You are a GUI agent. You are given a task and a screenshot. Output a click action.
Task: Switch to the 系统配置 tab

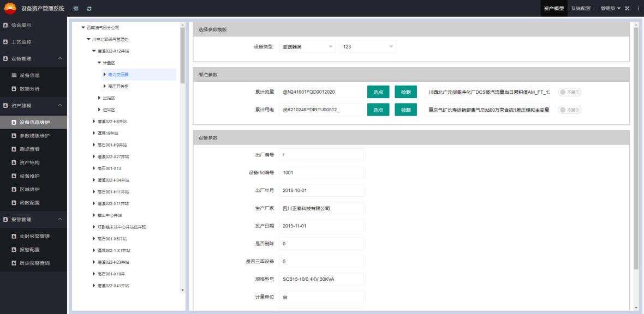(581, 9)
